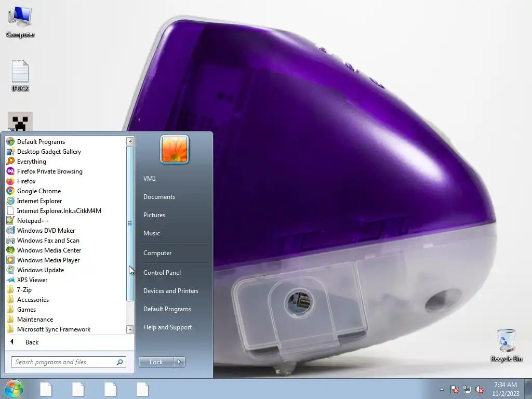Screen dimensions: 532x399
Task: Open Windows Update
Action: 41,270
